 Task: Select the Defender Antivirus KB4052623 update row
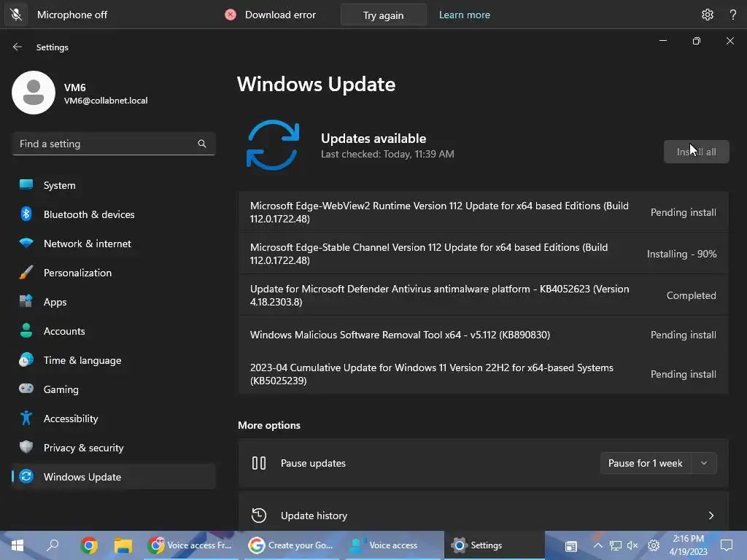pos(483,295)
